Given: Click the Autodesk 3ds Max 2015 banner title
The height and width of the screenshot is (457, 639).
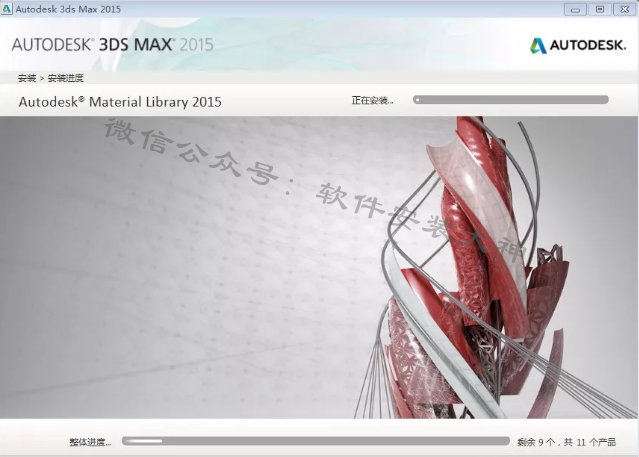Looking at the screenshot, I should [x=112, y=44].
